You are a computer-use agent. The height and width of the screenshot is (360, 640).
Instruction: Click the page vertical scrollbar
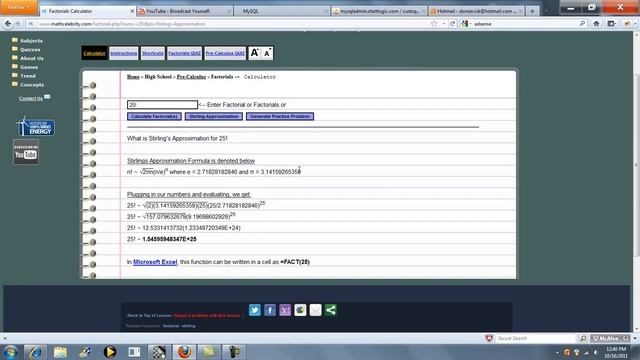point(636,165)
